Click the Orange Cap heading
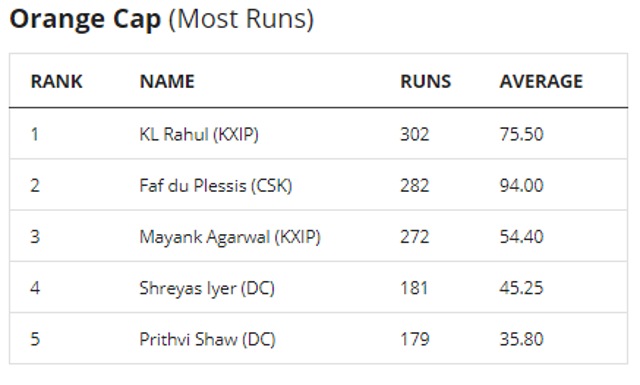The height and width of the screenshot is (385, 640). [162, 19]
